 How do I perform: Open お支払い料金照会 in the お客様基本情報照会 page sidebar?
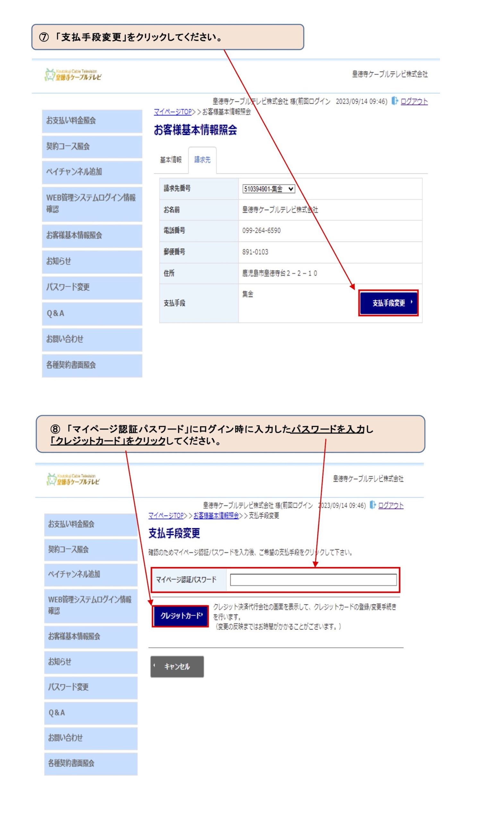[x=92, y=121]
